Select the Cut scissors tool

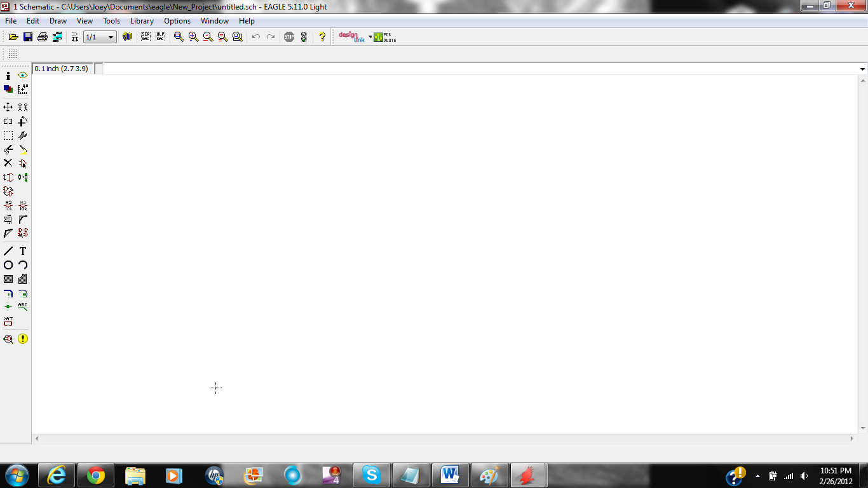[x=8, y=149]
